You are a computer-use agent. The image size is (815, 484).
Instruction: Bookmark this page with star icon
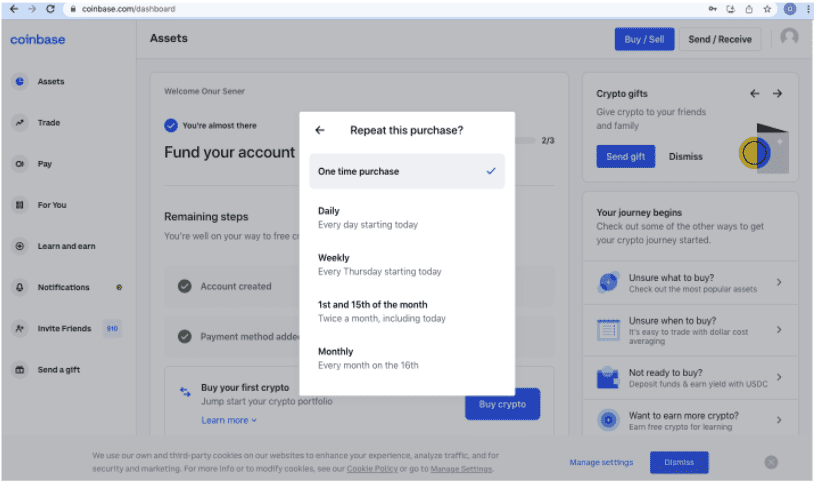(767, 9)
